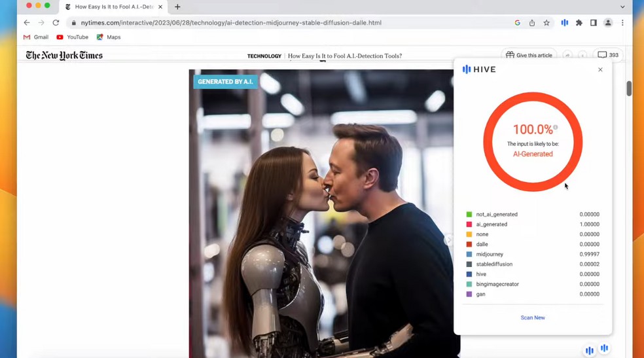Click the browser back arrow
This screenshot has width=644, height=358.
pyautogui.click(x=27, y=23)
